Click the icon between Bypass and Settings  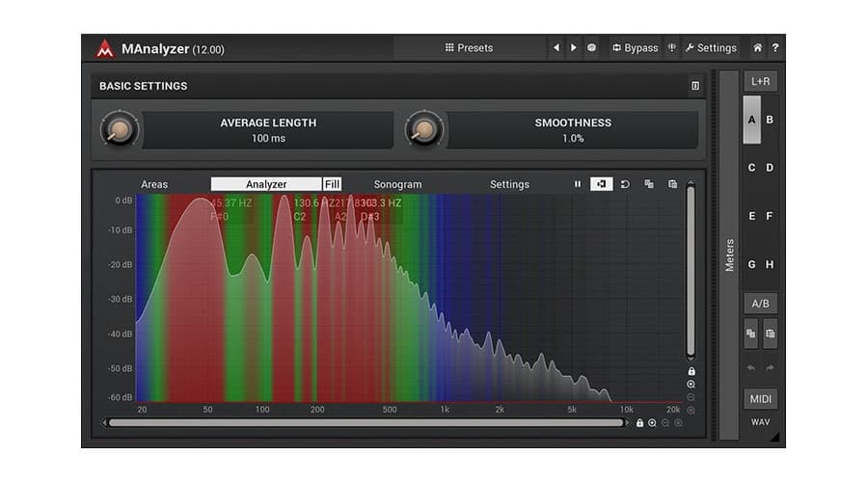(672, 47)
